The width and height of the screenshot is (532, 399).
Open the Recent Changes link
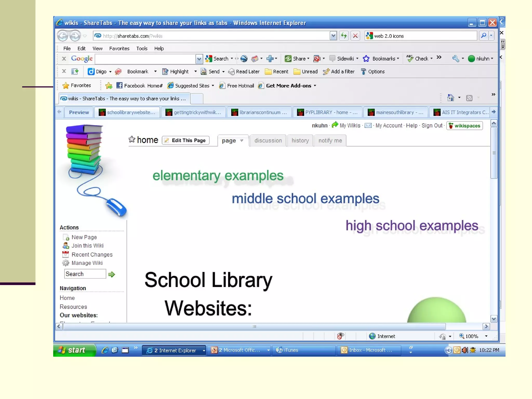[92, 255]
